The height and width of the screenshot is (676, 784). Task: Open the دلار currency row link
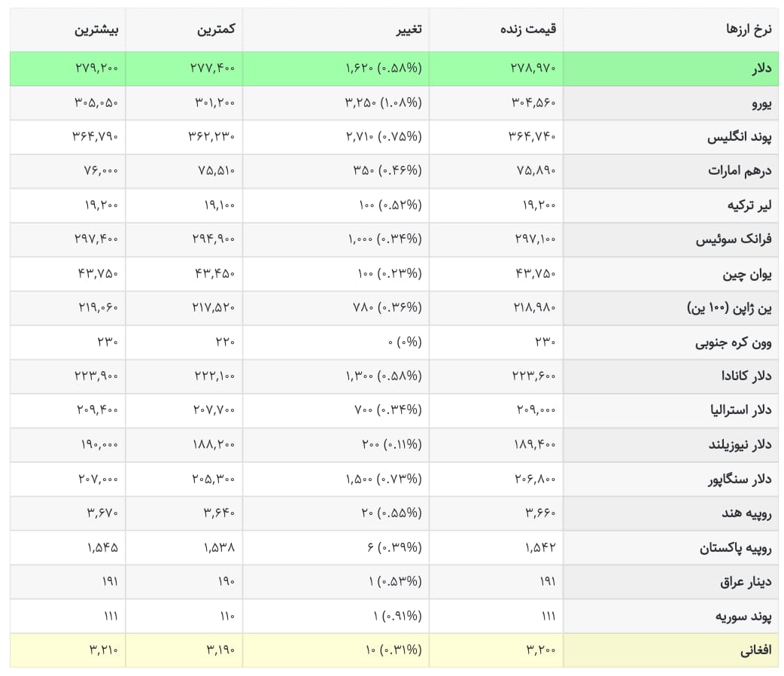click(761, 69)
